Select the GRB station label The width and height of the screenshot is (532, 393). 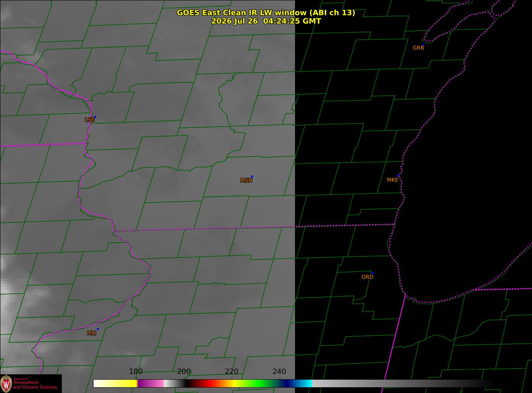click(418, 48)
